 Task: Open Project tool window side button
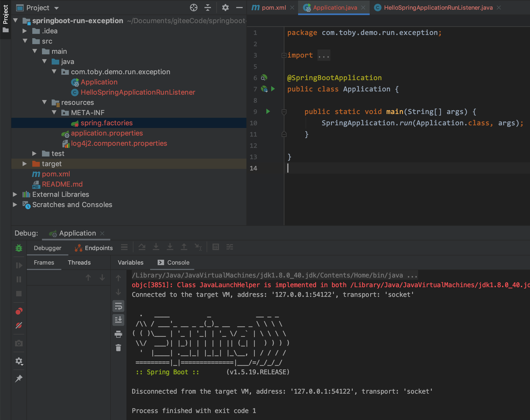(x=5, y=19)
